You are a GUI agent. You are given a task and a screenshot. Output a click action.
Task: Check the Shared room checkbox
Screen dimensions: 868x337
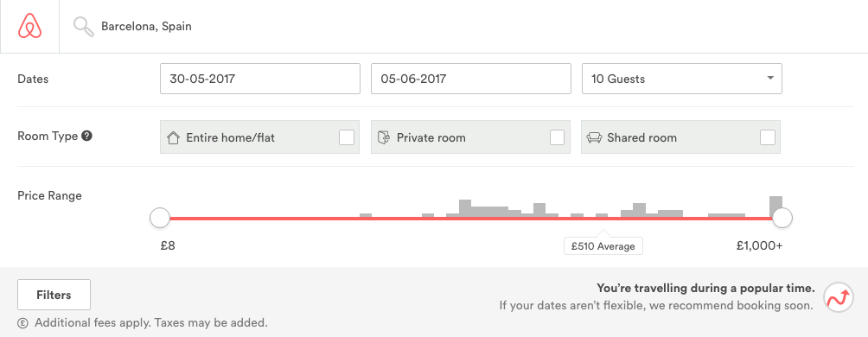click(x=768, y=137)
